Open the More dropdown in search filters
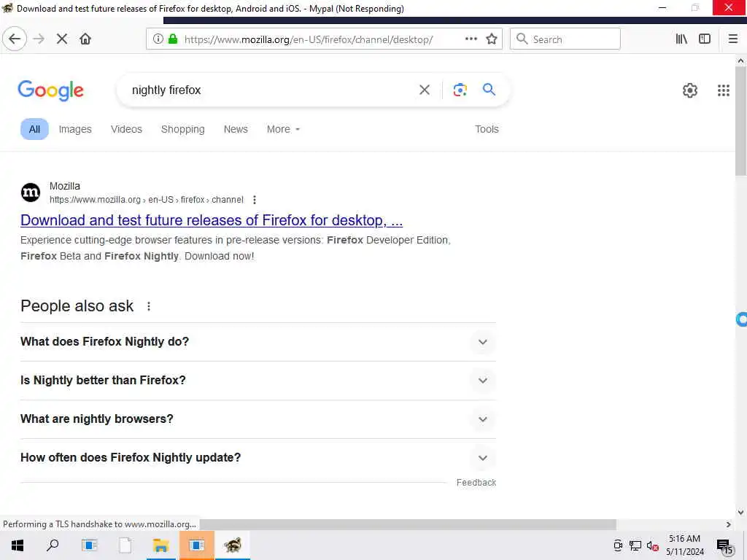747x560 pixels. click(283, 129)
